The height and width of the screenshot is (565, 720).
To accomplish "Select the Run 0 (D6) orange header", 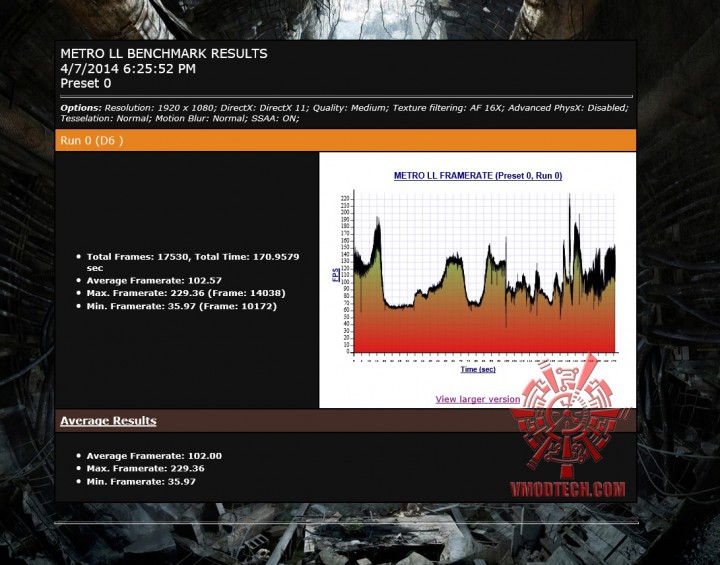I will tap(345, 140).
